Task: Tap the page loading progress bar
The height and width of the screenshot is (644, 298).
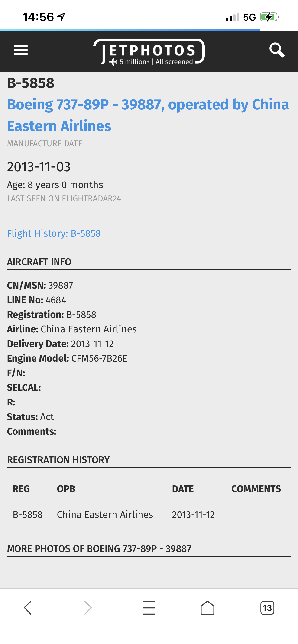Action: [130, 30]
